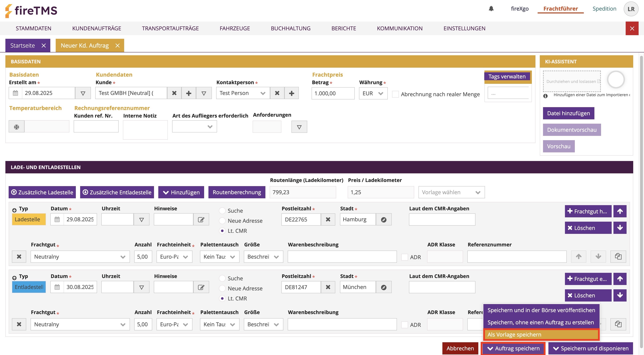Viewport: 644px width, 355px height.
Task: Move Entladestelle up with arrow button
Action: click(x=620, y=279)
